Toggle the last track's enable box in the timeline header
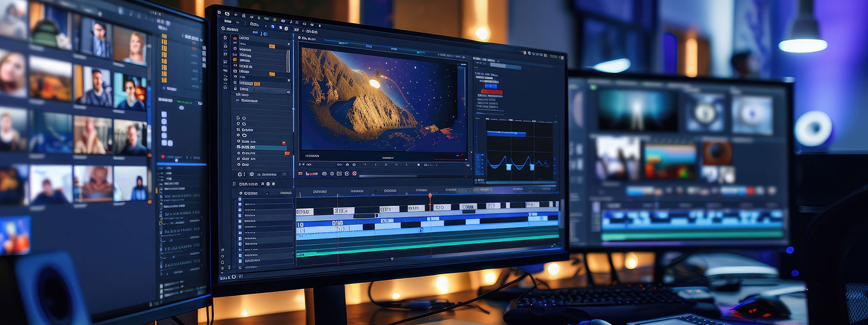868x325 pixels. [x=240, y=261]
